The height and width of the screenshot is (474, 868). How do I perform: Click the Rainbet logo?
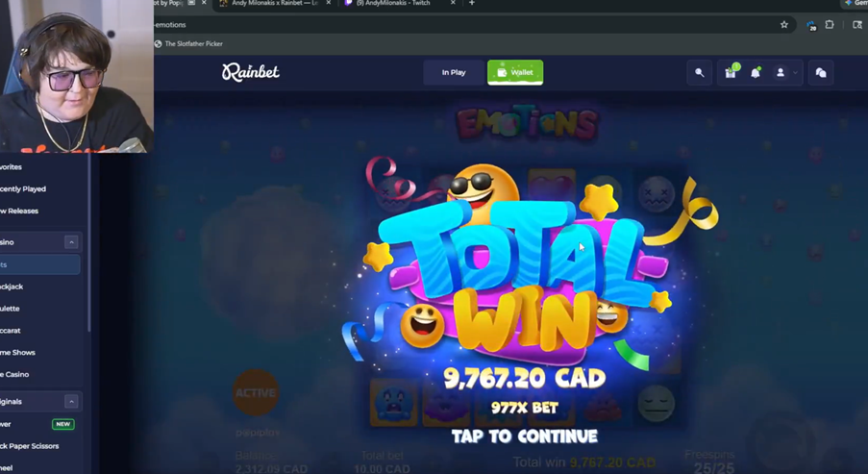[251, 72]
